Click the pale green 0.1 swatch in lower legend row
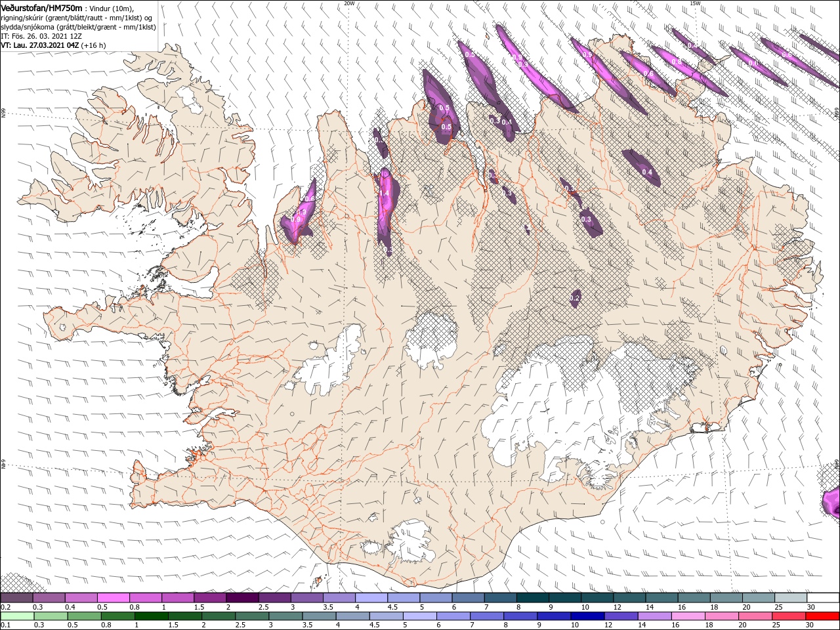 click(x=17, y=616)
